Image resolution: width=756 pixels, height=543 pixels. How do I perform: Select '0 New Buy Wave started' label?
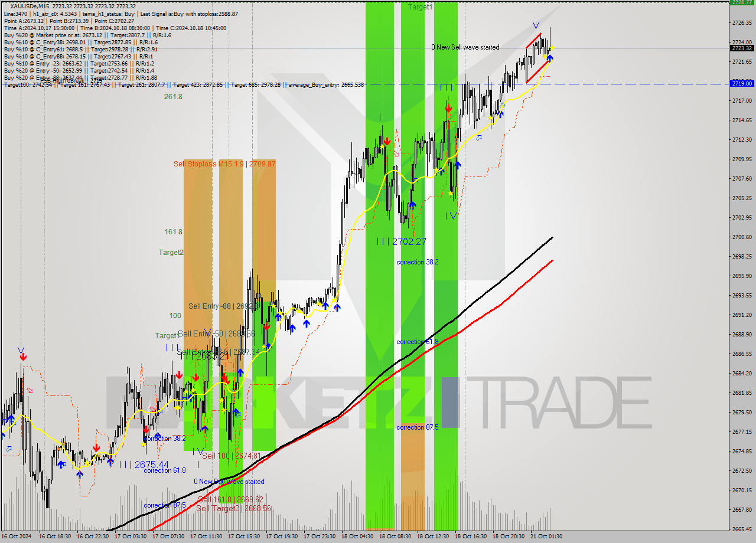(229, 482)
